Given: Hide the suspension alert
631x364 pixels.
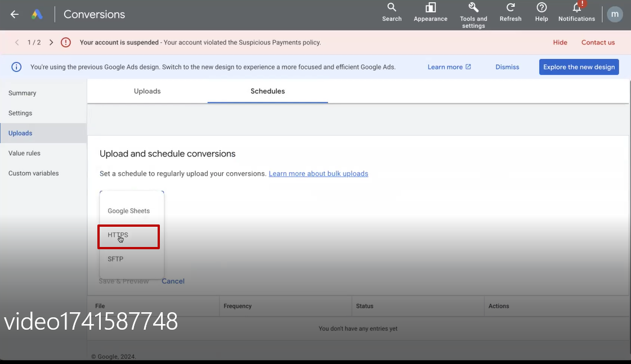Looking at the screenshot, I should [x=560, y=42].
